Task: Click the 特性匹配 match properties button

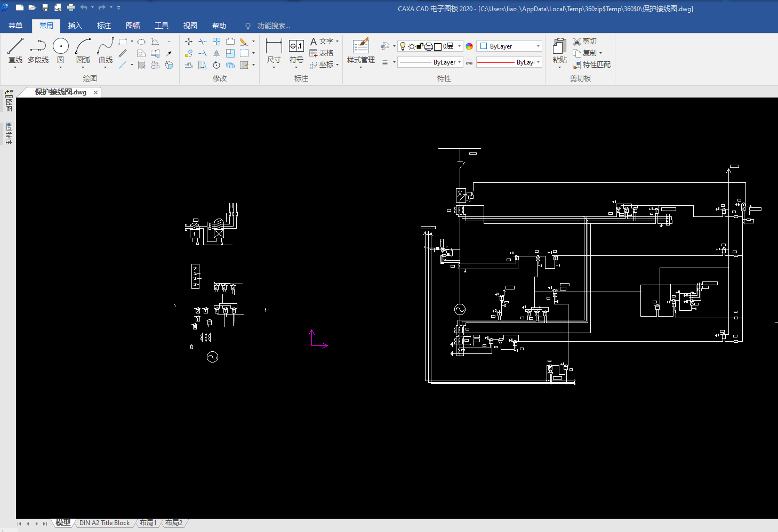Action: (x=592, y=65)
